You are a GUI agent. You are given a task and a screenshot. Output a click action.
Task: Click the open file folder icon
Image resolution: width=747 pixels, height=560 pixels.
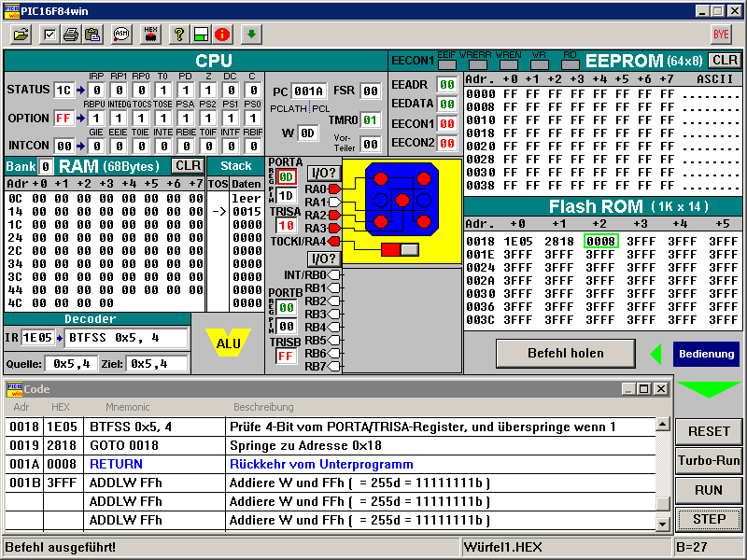pos(21,35)
